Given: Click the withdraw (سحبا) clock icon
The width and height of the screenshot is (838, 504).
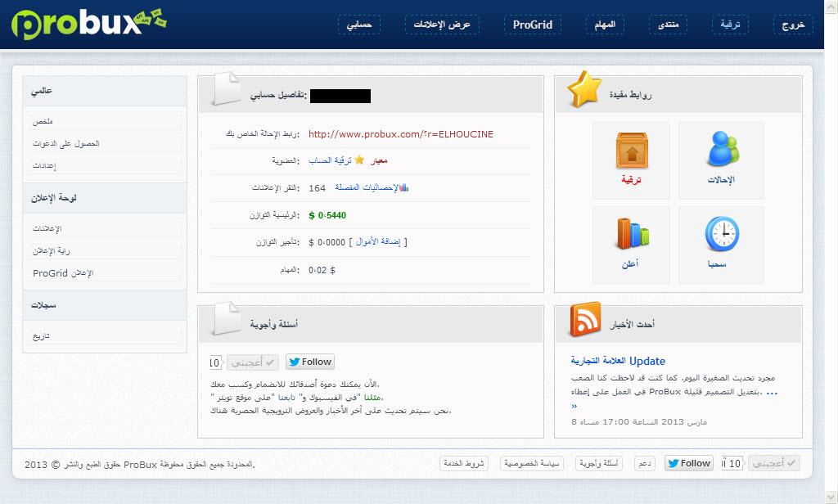Looking at the screenshot, I should tap(720, 236).
